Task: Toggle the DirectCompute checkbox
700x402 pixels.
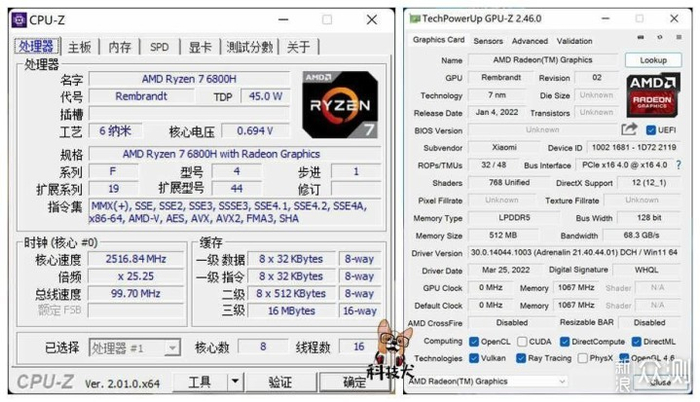Action: [565, 342]
